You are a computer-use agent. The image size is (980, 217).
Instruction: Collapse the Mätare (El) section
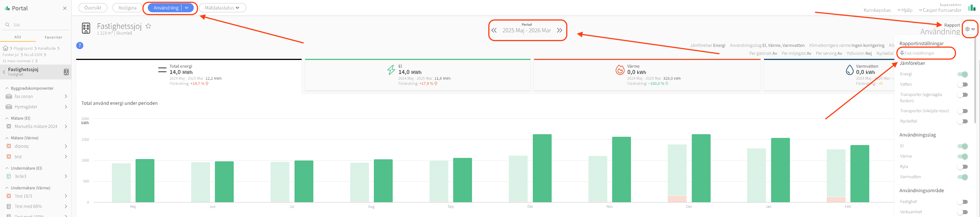pyautogui.click(x=7, y=118)
